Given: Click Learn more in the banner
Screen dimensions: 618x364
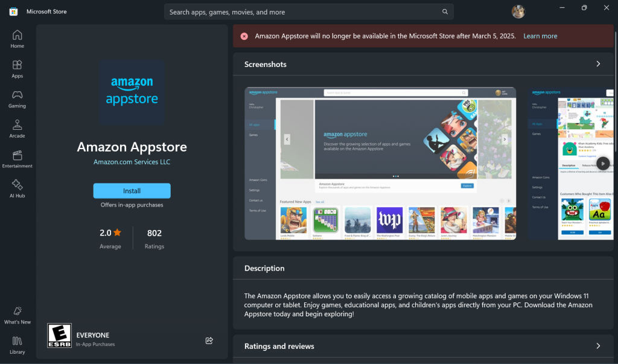Looking at the screenshot, I should point(540,36).
